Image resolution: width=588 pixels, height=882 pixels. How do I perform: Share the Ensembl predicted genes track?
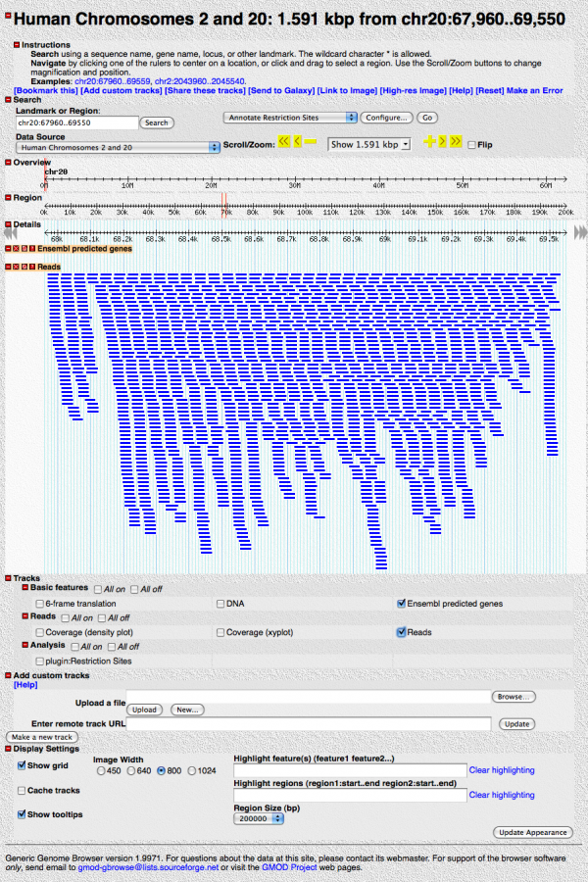(x=24, y=249)
